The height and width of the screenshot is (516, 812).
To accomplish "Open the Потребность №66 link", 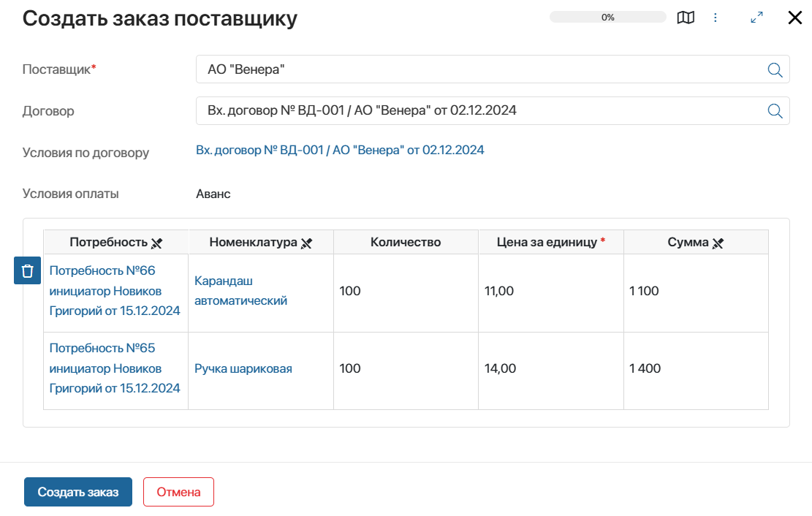I will [x=115, y=291].
